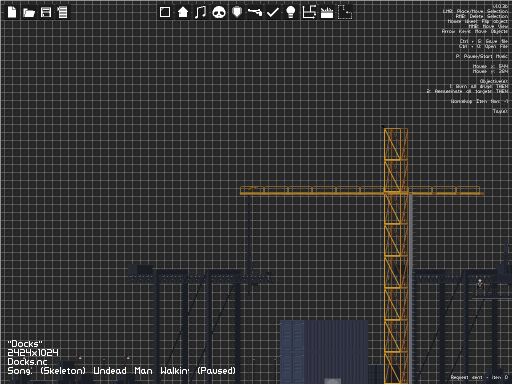Click the "Docks" level name text
512x384 pixels.
point(25,344)
